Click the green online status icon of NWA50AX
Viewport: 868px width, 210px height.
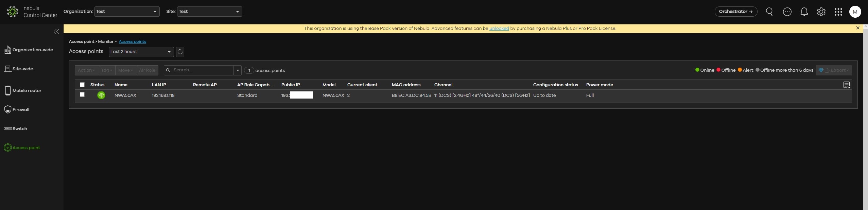(101, 95)
